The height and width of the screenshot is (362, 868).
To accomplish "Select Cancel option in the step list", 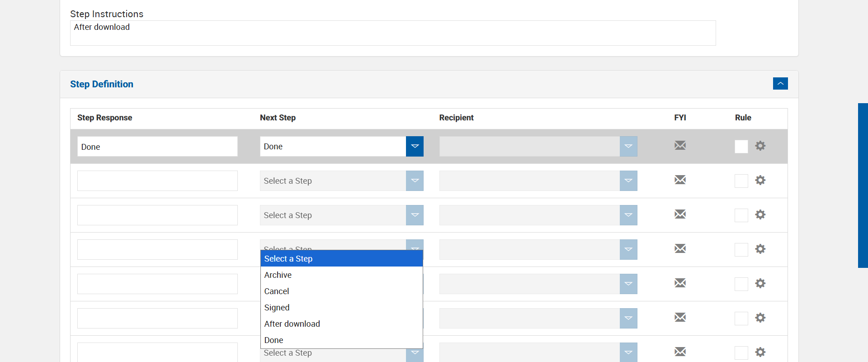I will click(x=277, y=291).
